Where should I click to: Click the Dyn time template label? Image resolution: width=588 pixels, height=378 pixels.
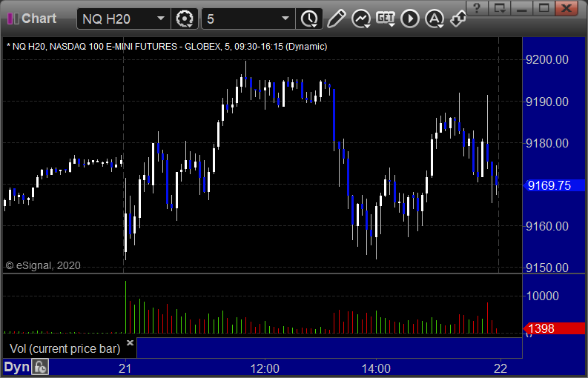16,367
